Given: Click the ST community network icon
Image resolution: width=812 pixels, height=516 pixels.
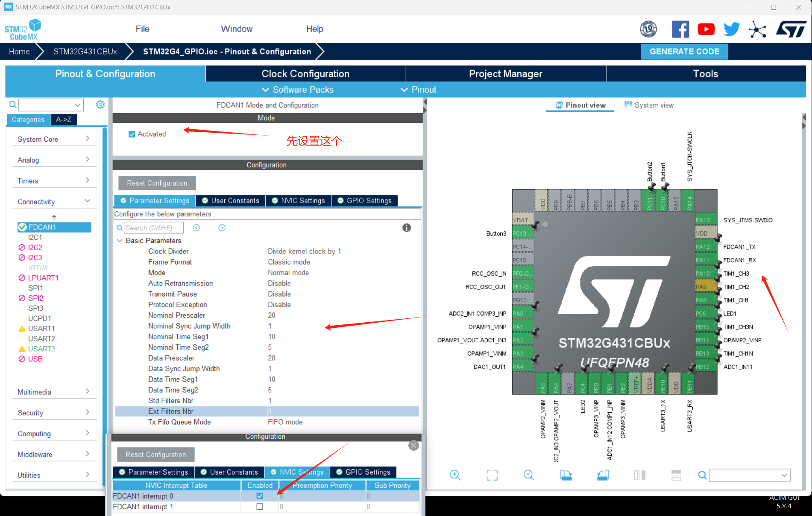Looking at the screenshot, I should tap(757, 29).
